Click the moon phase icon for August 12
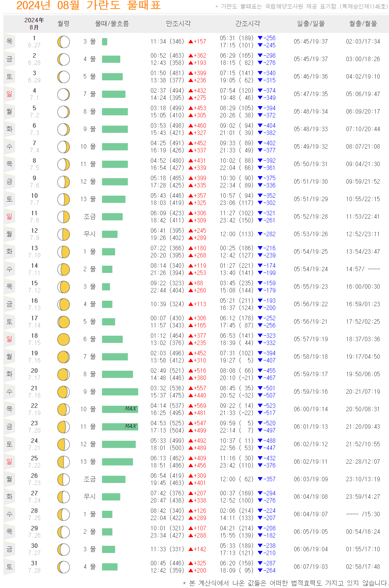The image size is (389, 588). pos(64,234)
